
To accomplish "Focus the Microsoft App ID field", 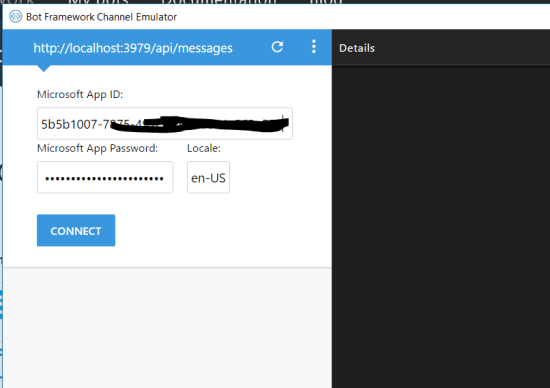I will tap(165, 123).
